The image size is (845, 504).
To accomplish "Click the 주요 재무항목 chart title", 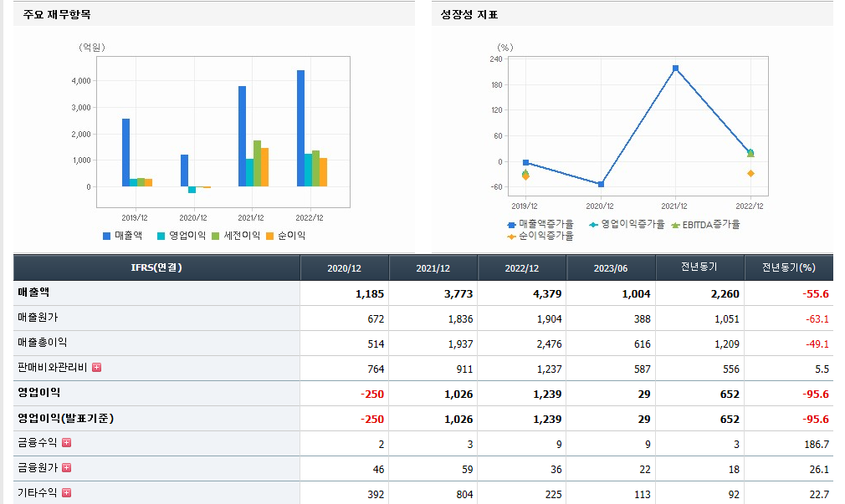I will (57, 14).
